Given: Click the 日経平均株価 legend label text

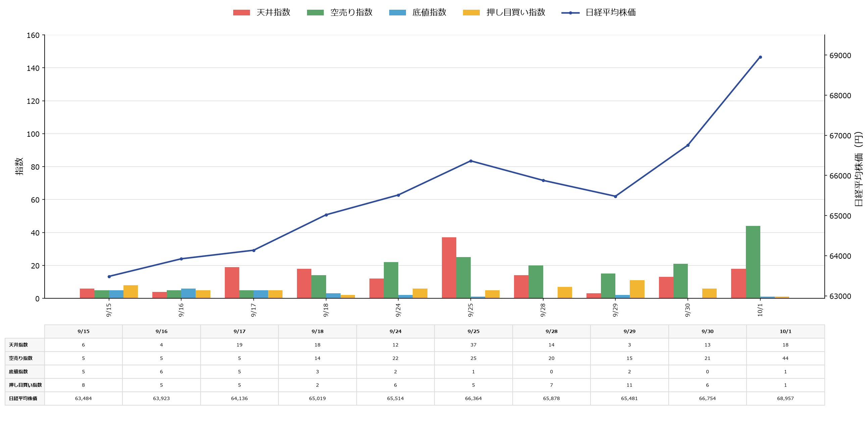Looking at the screenshot, I should 611,12.
